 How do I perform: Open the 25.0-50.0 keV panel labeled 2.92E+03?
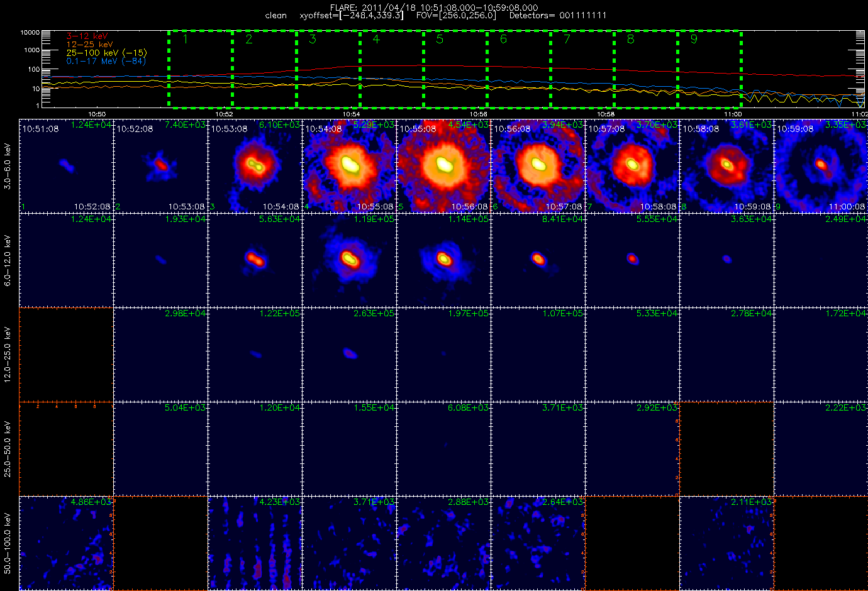632,448
